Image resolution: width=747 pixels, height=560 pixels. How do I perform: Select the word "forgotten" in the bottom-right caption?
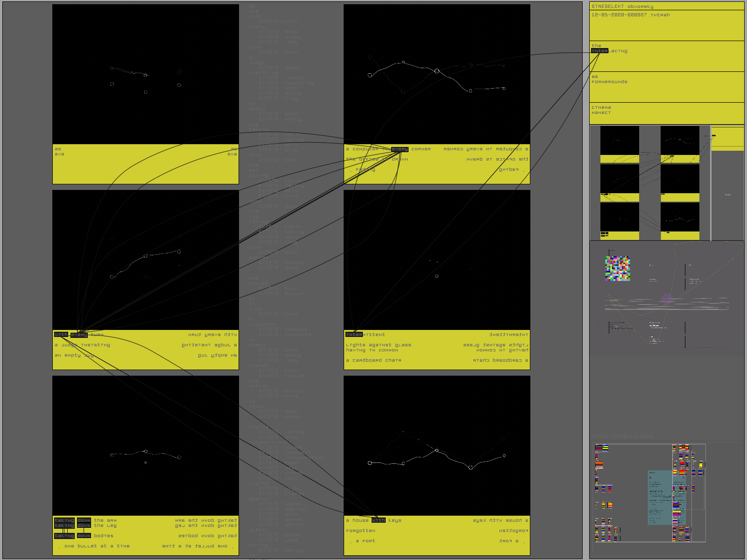click(x=360, y=531)
